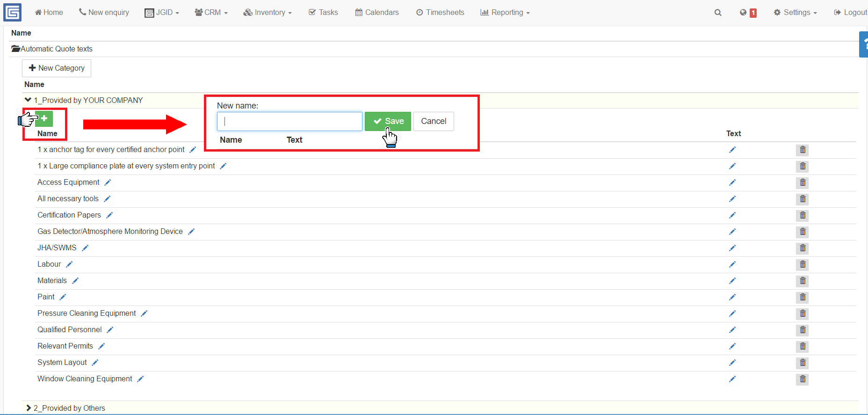Viewport: 868px width, 415px height.
Task: Delete the Certification Papers row
Action: (x=803, y=215)
